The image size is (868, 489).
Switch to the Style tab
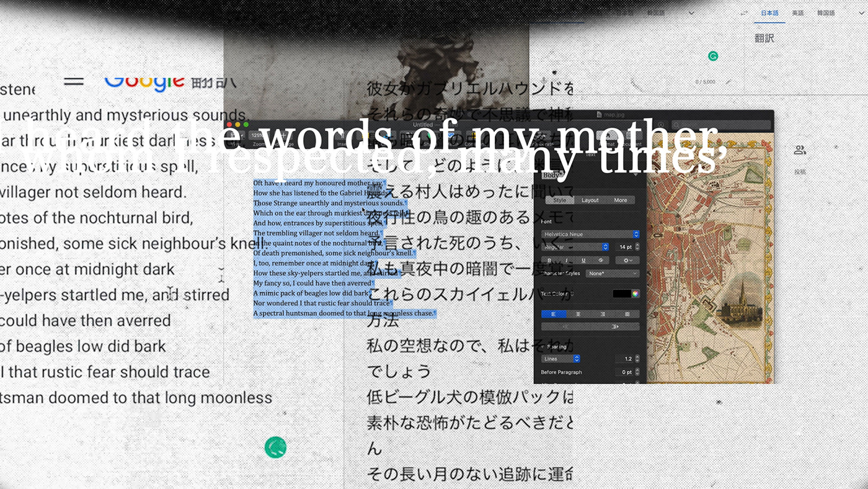[559, 200]
